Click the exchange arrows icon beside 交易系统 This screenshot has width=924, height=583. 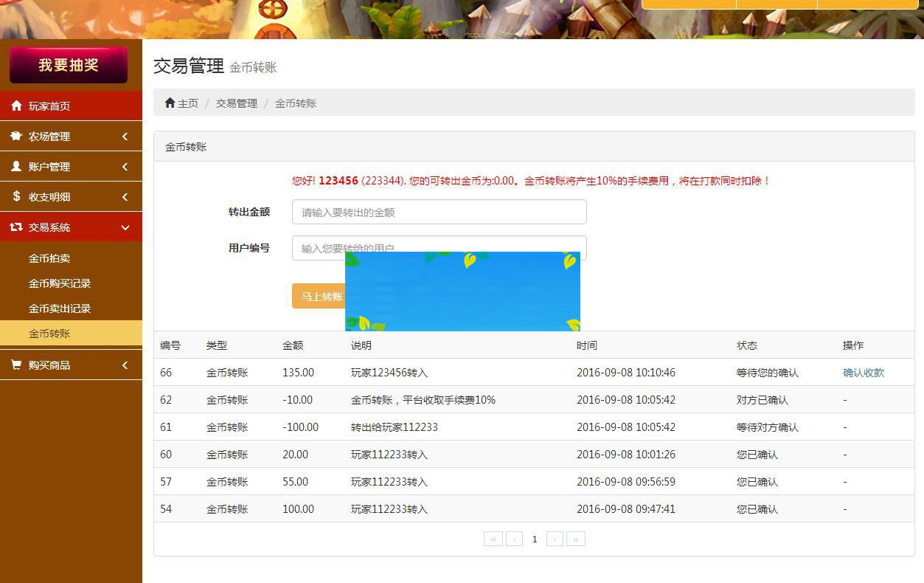tap(17, 227)
